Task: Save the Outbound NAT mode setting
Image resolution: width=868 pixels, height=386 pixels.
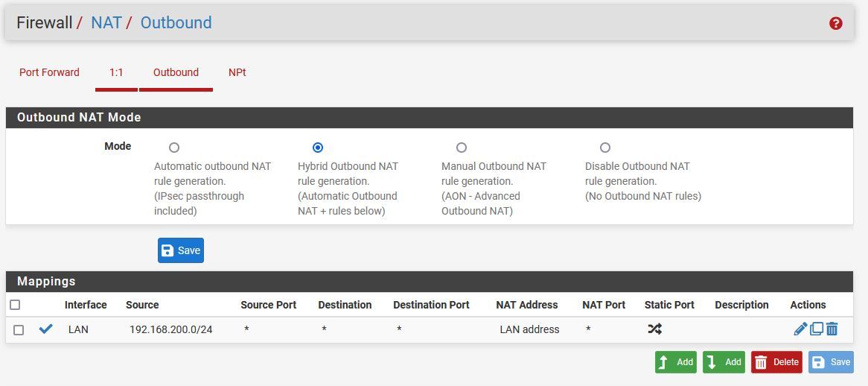Action: tap(180, 250)
